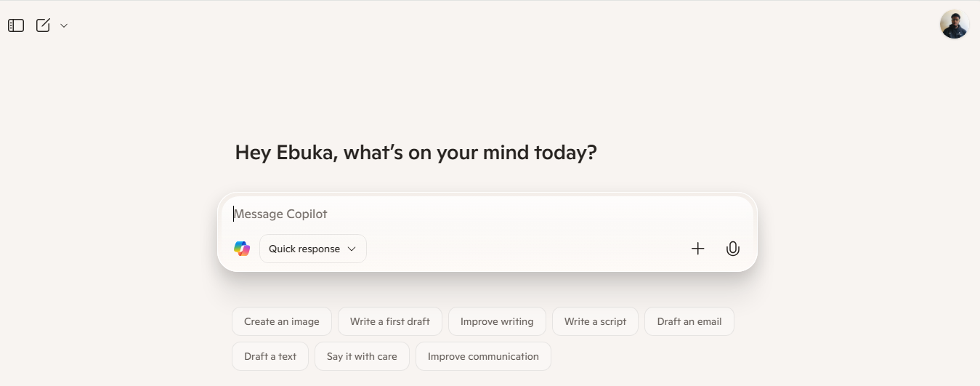
Task: Click the colorful Copilot logo icon
Action: (242, 249)
